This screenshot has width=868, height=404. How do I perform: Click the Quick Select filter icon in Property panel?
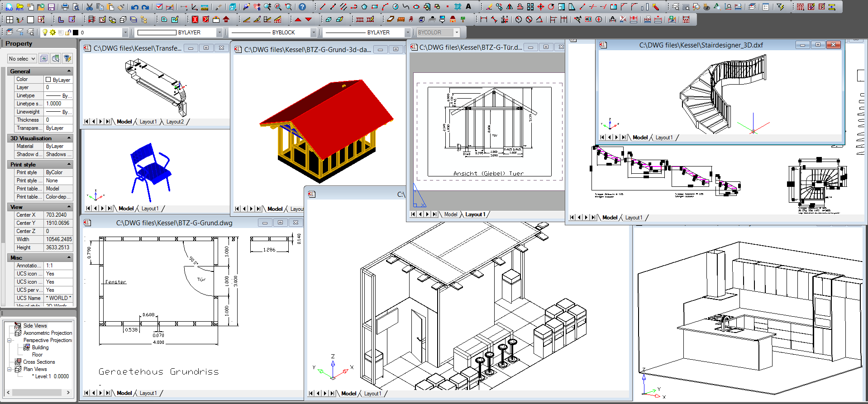click(x=67, y=58)
